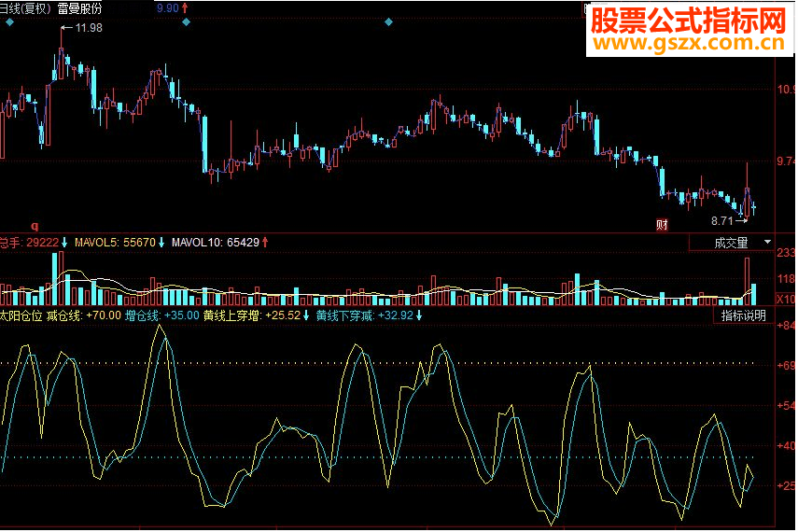This screenshot has height=532, width=798.
Task: Click the 指标说明 button
Action: pos(744,315)
